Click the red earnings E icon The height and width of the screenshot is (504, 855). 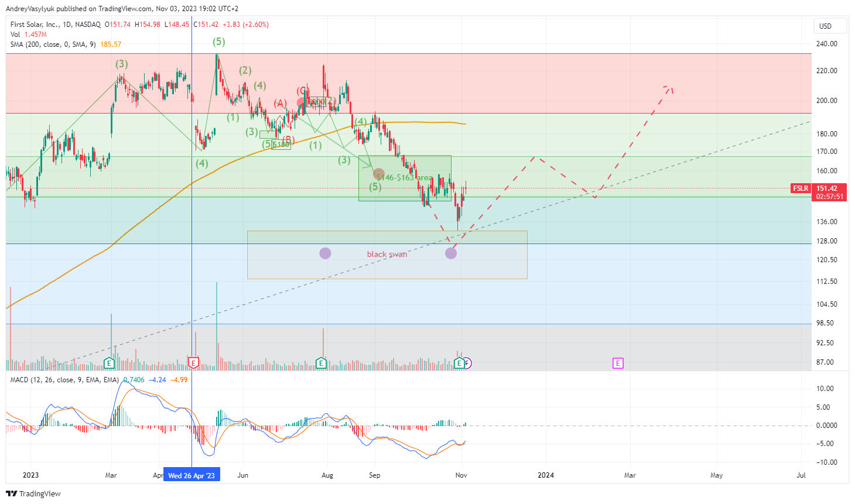point(194,364)
